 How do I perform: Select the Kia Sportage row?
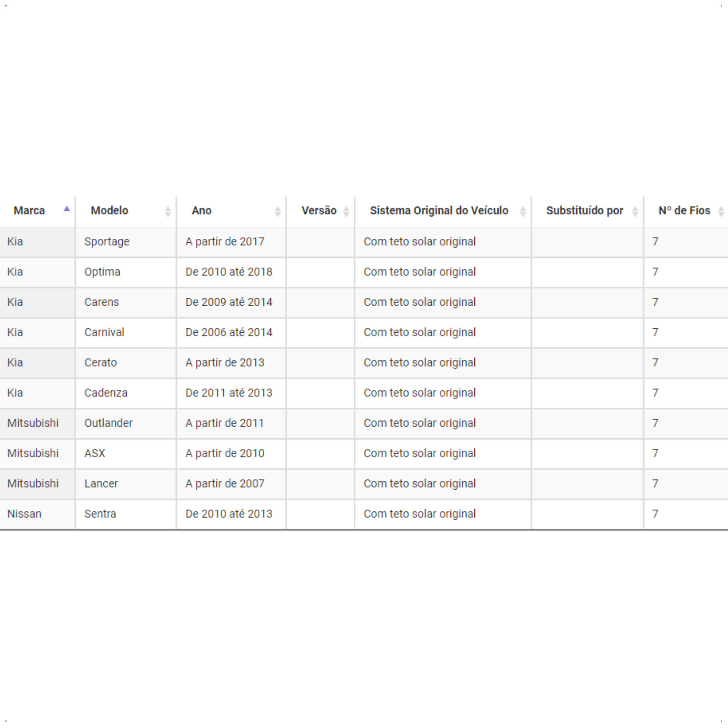pos(364,242)
